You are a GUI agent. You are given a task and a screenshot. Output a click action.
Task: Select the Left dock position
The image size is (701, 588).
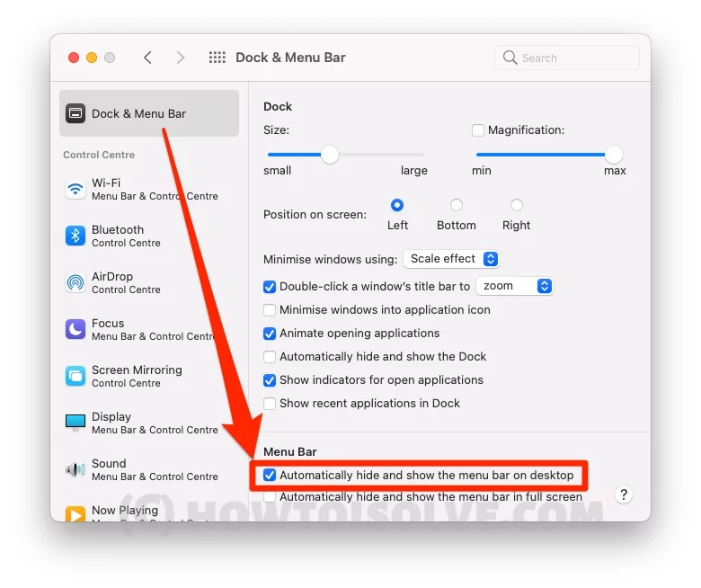[x=397, y=205]
